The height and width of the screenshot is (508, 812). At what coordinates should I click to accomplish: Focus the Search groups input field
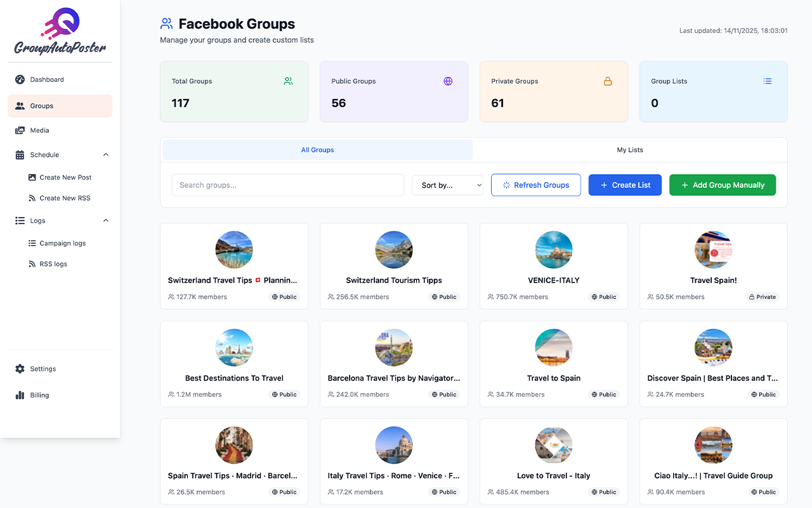coord(287,185)
